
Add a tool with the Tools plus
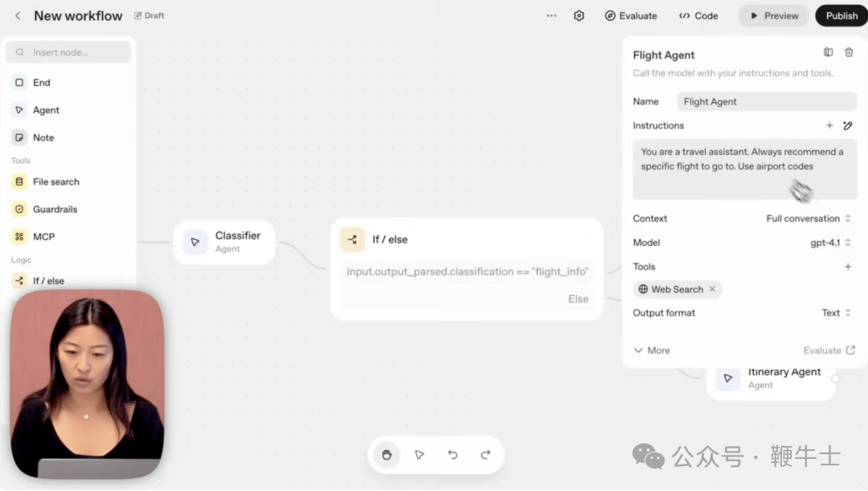pyautogui.click(x=847, y=267)
